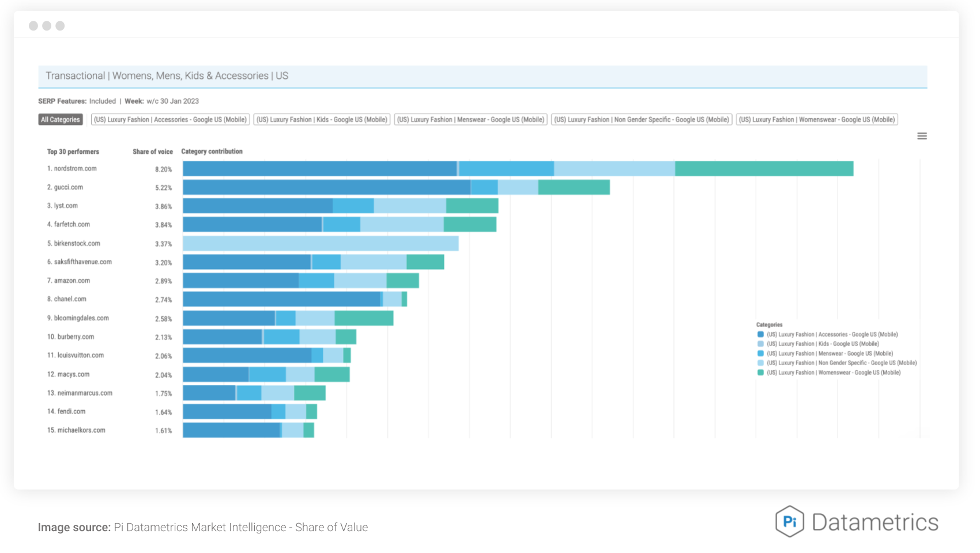
Task: Click bloomingdales.com green Womenswear bar segment
Action: pos(364,318)
